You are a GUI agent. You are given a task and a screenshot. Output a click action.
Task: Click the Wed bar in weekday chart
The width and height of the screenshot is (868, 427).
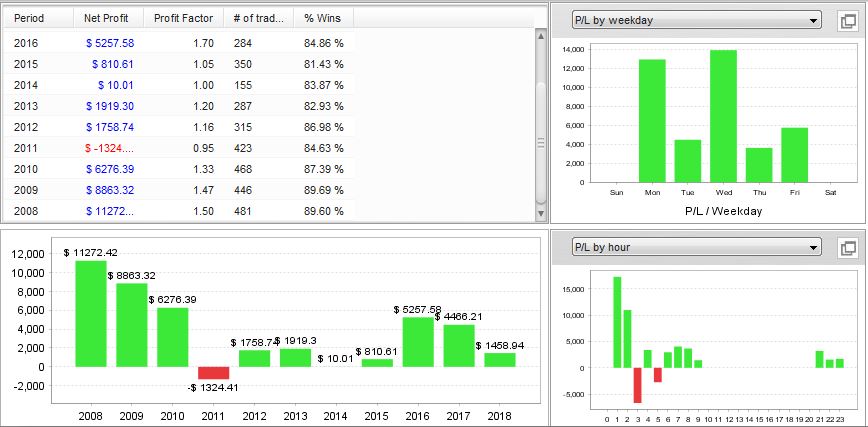tap(724, 116)
